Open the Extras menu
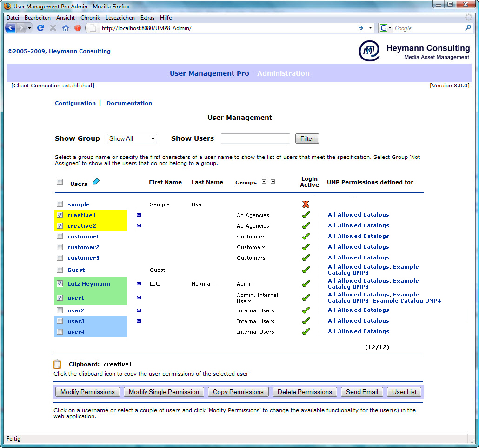This screenshot has height=448, width=479. (147, 18)
